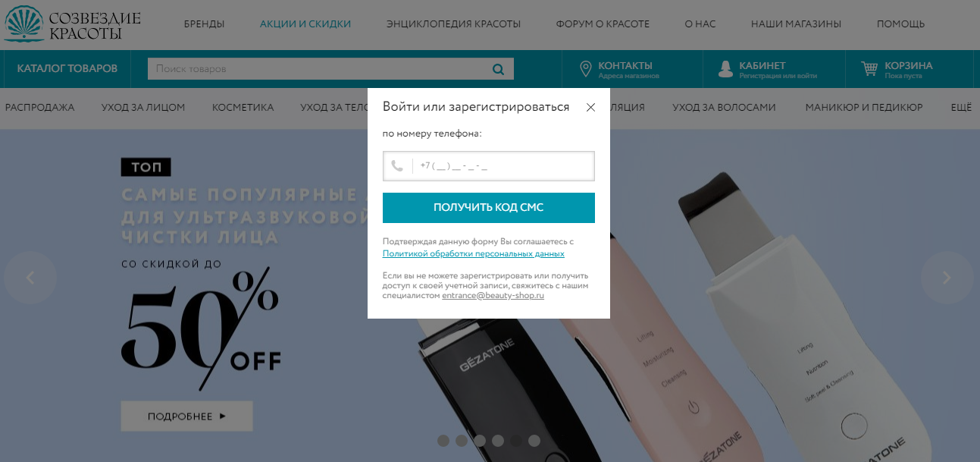Expand the Каталог товаров menu
This screenshot has height=462, width=980.
pyautogui.click(x=67, y=69)
